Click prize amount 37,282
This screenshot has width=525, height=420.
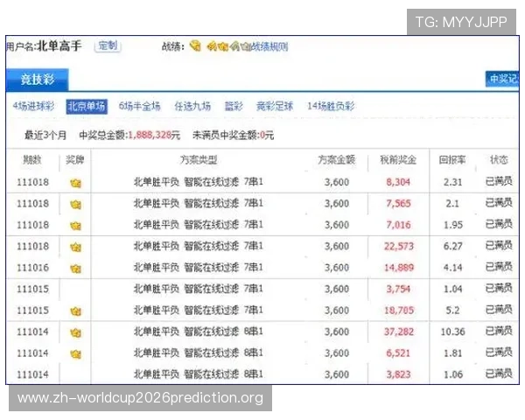point(399,332)
